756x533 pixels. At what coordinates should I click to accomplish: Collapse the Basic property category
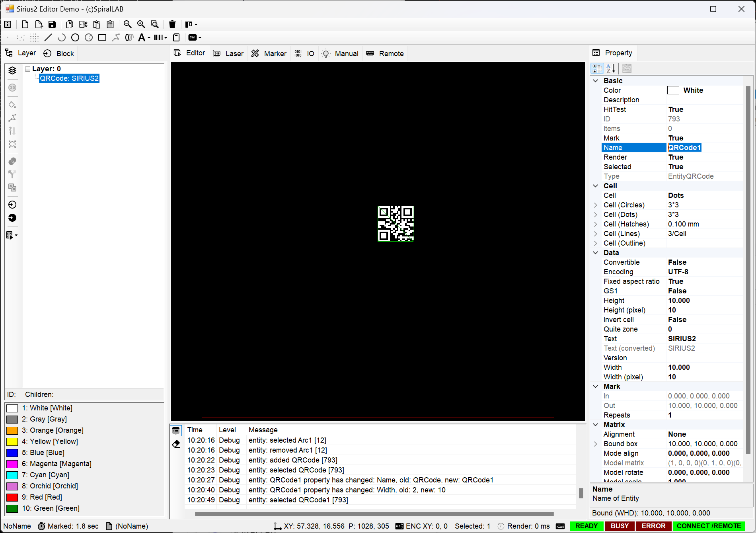pos(596,81)
